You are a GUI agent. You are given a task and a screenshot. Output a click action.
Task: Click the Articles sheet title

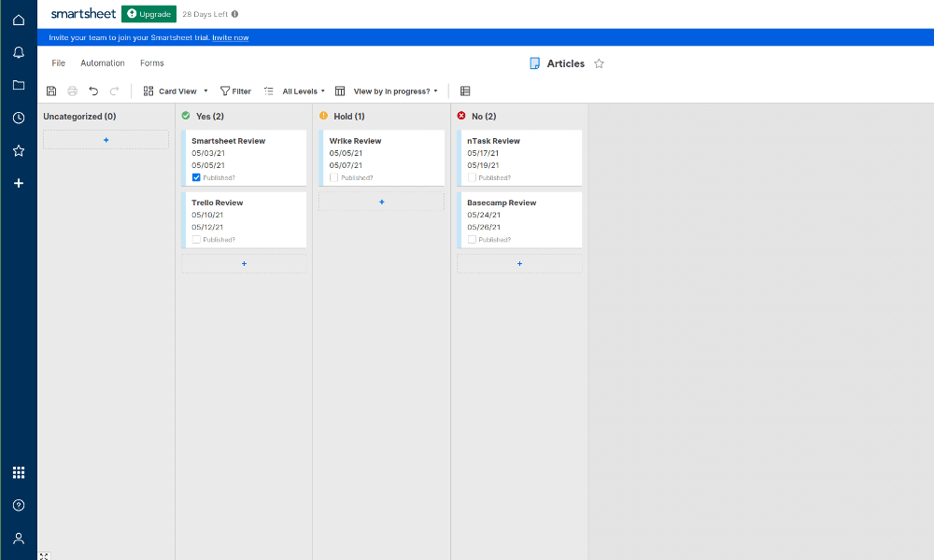(566, 63)
